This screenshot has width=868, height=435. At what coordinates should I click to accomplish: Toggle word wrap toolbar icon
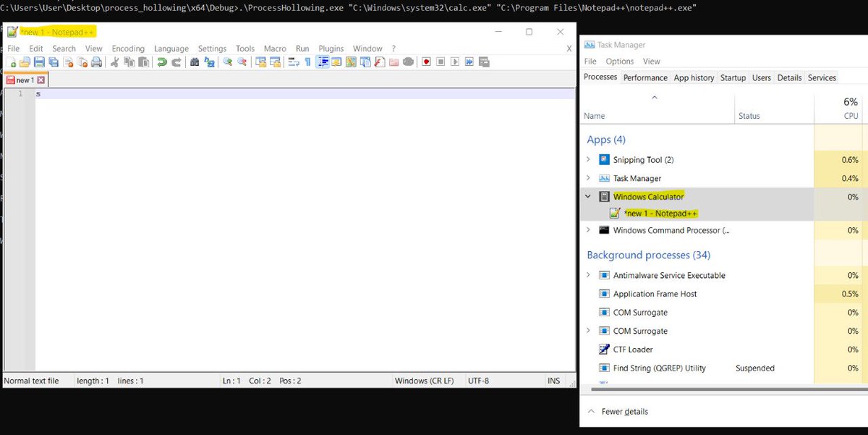(x=294, y=62)
